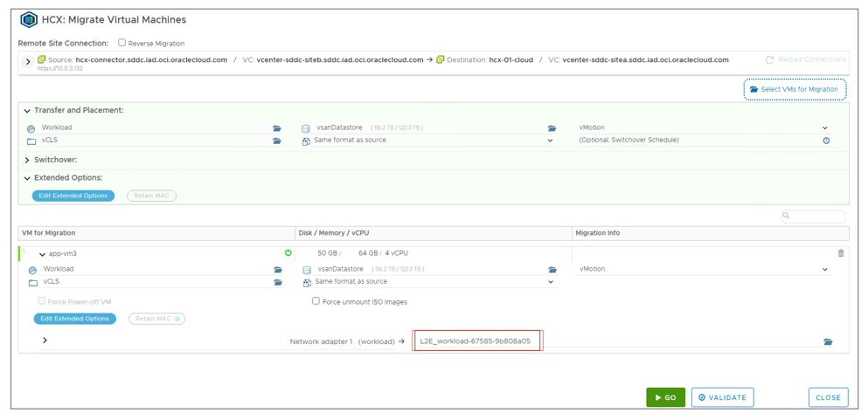Enable Force unmount ISO images checkbox
Screen dimensions: 868x420
point(316,301)
